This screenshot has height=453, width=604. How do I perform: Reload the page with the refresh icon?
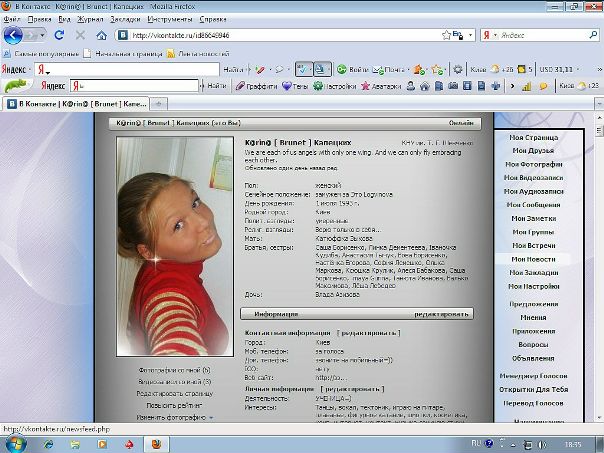(59, 35)
